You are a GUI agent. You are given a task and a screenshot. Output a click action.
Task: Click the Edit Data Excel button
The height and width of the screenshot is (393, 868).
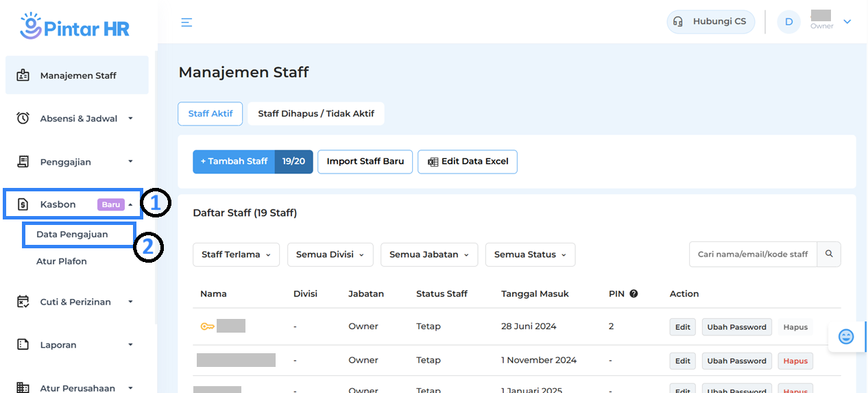468,162
